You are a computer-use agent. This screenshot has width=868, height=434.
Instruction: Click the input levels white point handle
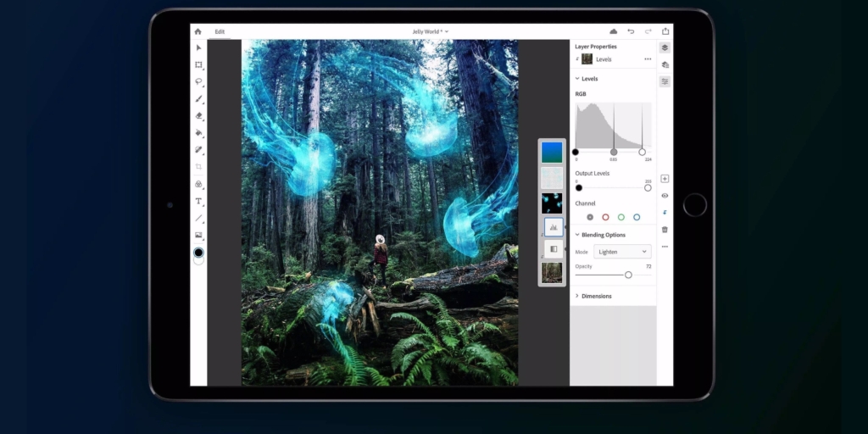(x=643, y=152)
